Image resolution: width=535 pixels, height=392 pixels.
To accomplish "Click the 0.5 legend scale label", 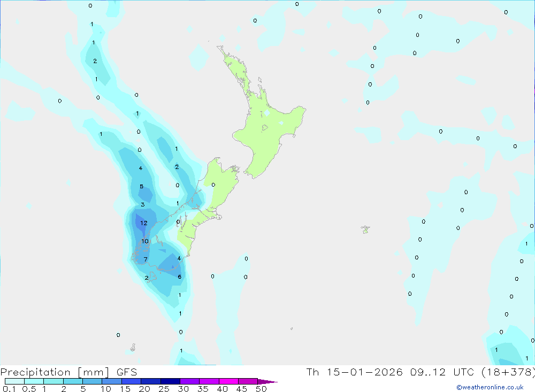I will click(x=29, y=389).
